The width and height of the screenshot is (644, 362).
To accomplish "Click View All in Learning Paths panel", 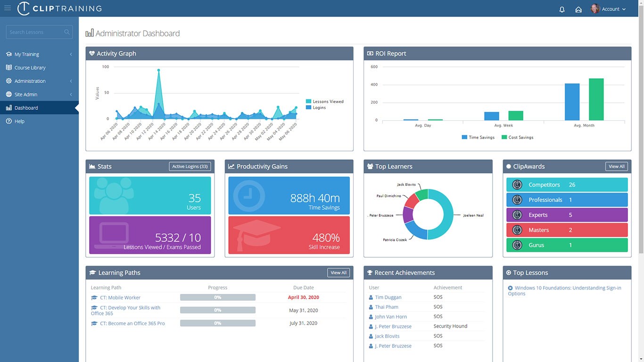I will (x=339, y=272).
